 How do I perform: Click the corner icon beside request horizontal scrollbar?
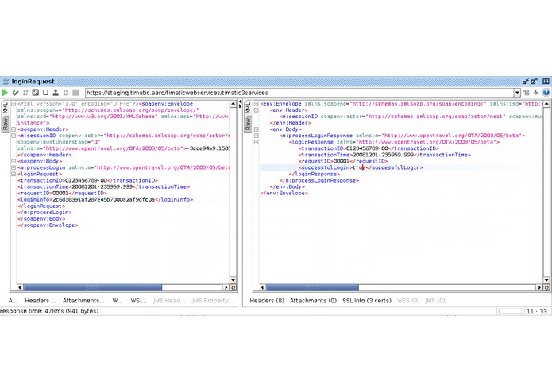click(233, 287)
